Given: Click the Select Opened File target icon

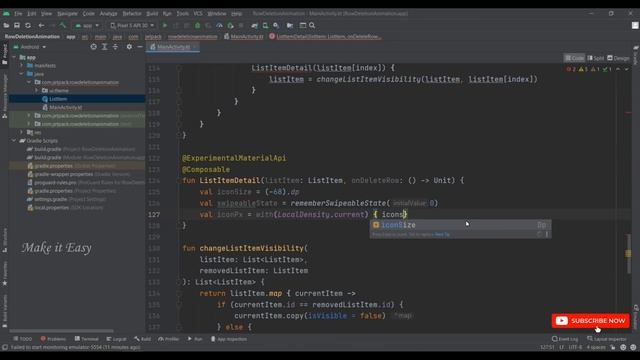Looking at the screenshot, I should 93,47.
